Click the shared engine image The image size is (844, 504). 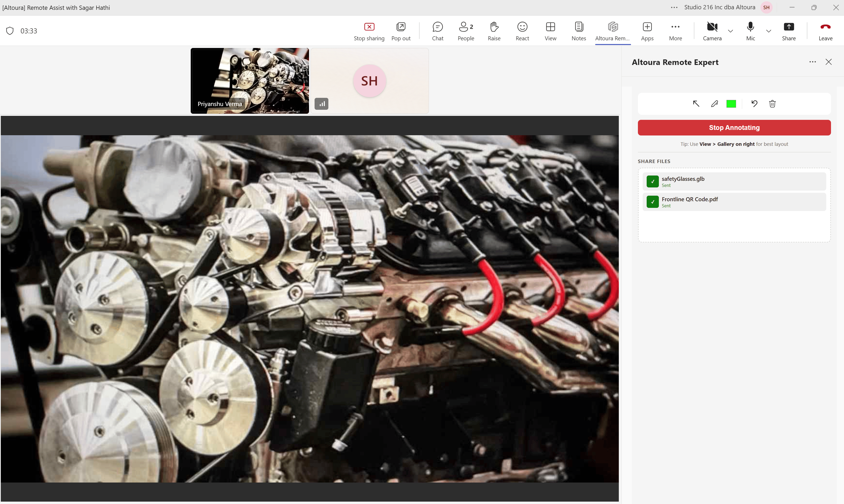tap(310, 309)
